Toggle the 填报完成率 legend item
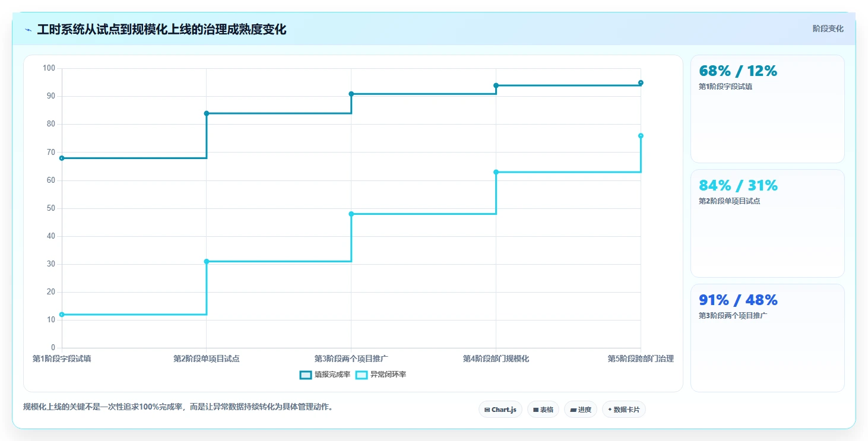Image resolution: width=868 pixels, height=441 pixels. (x=325, y=375)
